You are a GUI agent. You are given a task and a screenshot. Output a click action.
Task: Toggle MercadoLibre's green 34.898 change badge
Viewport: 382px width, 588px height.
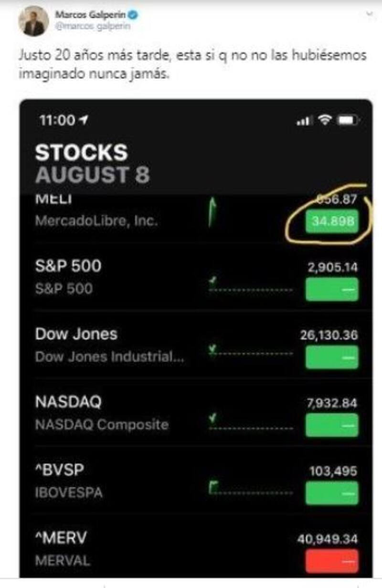pyautogui.click(x=332, y=221)
